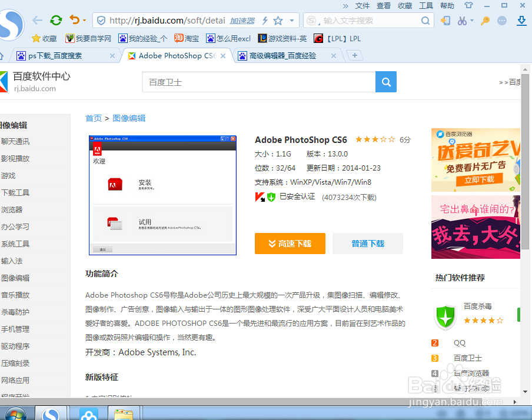
Task: Click the 加速器 link in address bar
Action: coord(242,21)
